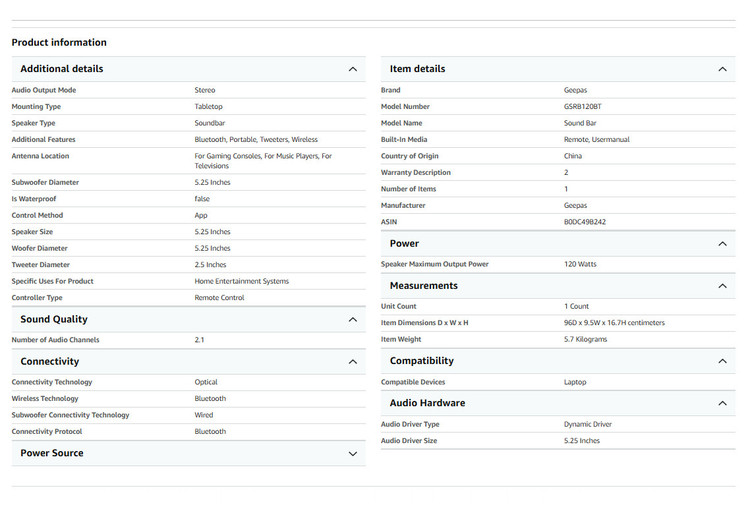Click the Sound Quality heading
The image size is (750, 531).
(x=54, y=320)
